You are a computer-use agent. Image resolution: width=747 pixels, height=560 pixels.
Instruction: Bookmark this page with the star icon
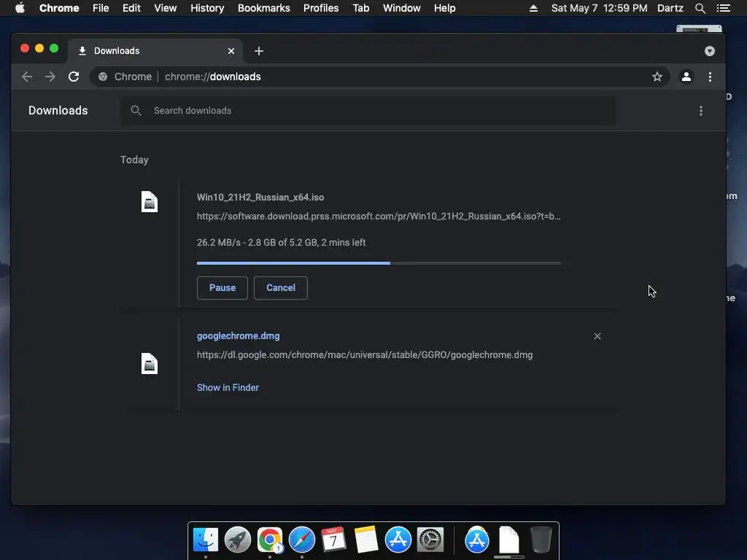point(657,77)
